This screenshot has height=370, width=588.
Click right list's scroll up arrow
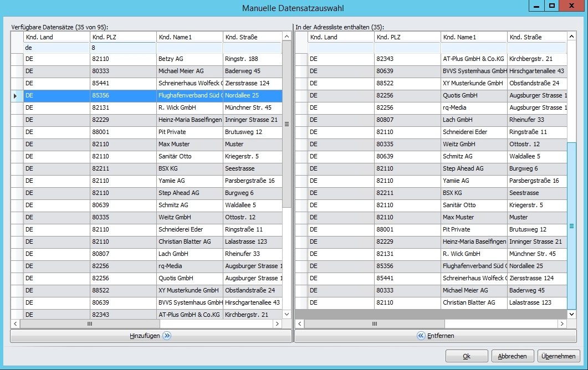(x=571, y=37)
